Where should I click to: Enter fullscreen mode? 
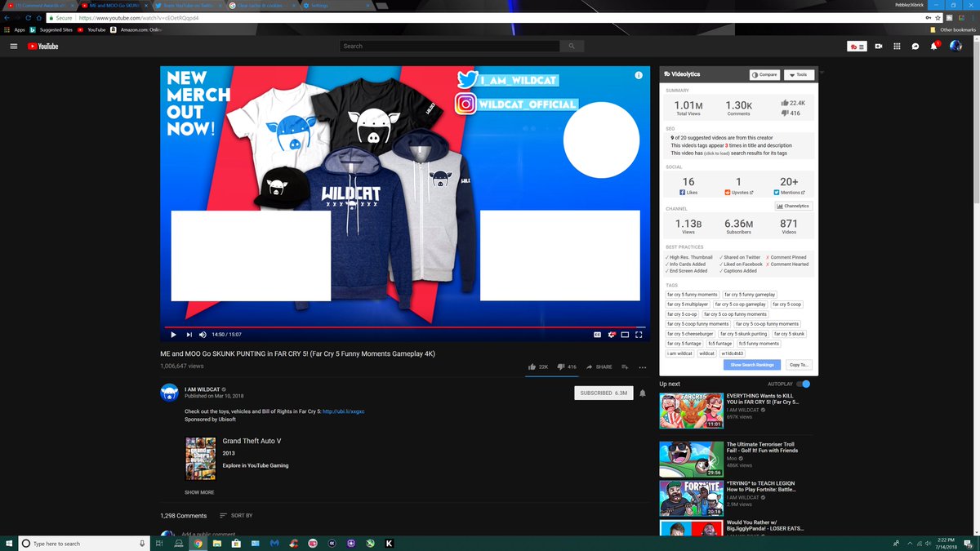(x=639, y=334)
